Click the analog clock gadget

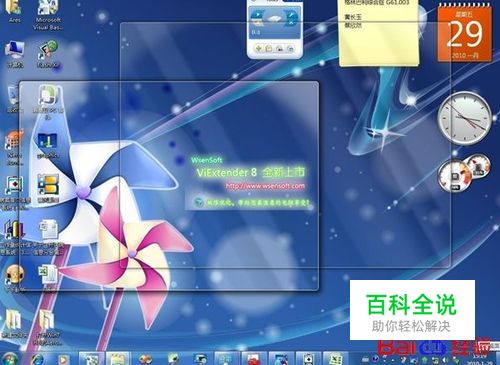(x=465, y=118)
